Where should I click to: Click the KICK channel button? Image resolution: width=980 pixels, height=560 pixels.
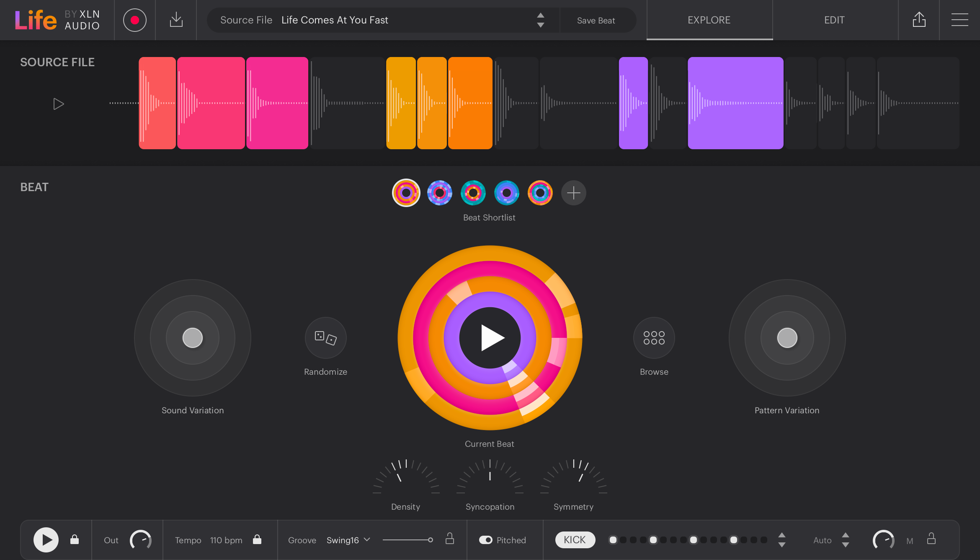[x=575, y=540]
